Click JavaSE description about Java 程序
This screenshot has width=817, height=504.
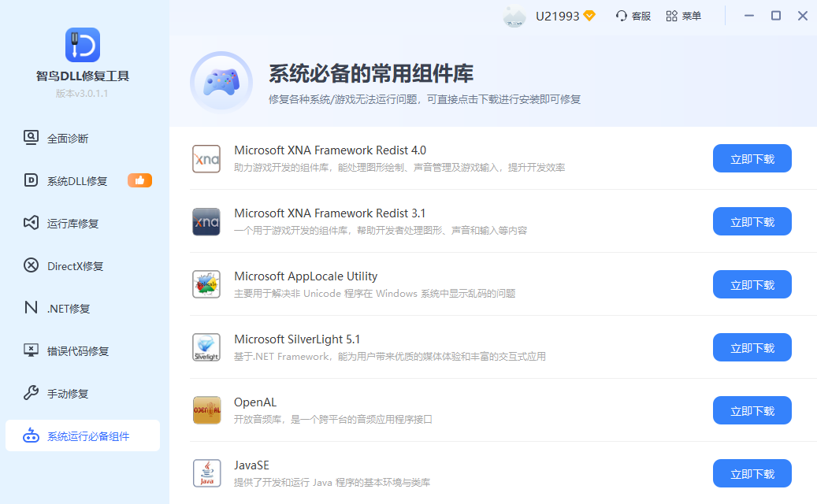(332, 483)
